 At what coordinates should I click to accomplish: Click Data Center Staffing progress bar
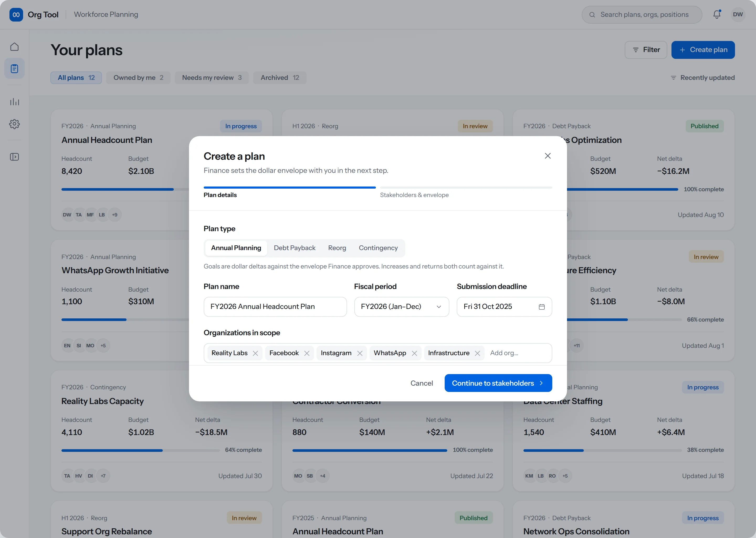(x=602, y=451)
